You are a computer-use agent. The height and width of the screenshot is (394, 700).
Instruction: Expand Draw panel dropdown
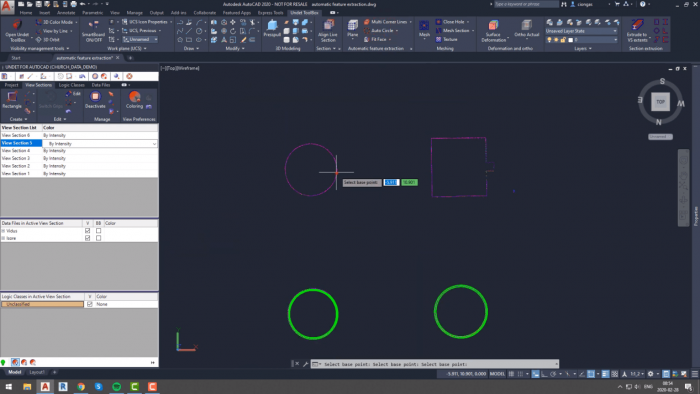[x=192, y=48]
